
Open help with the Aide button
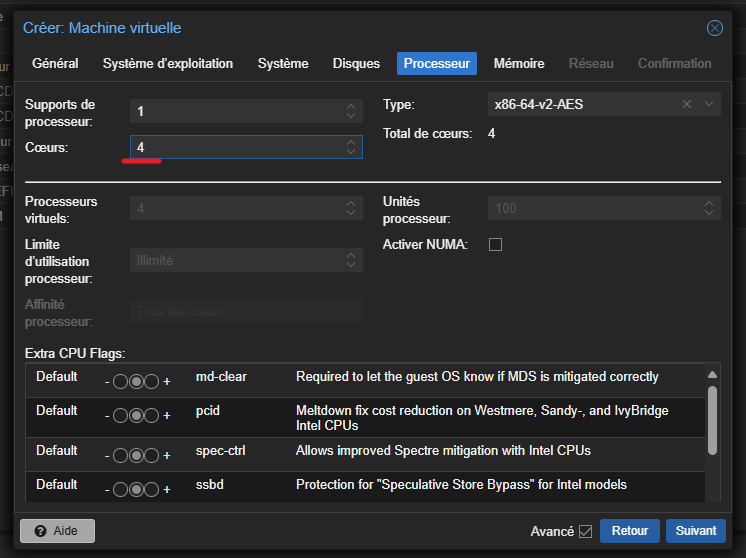(x=58, y=531)
